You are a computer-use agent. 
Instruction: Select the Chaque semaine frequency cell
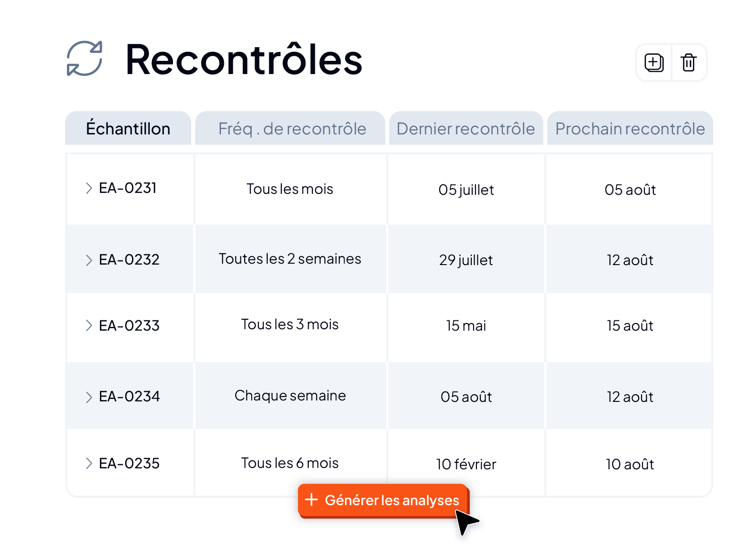point(290,396)
